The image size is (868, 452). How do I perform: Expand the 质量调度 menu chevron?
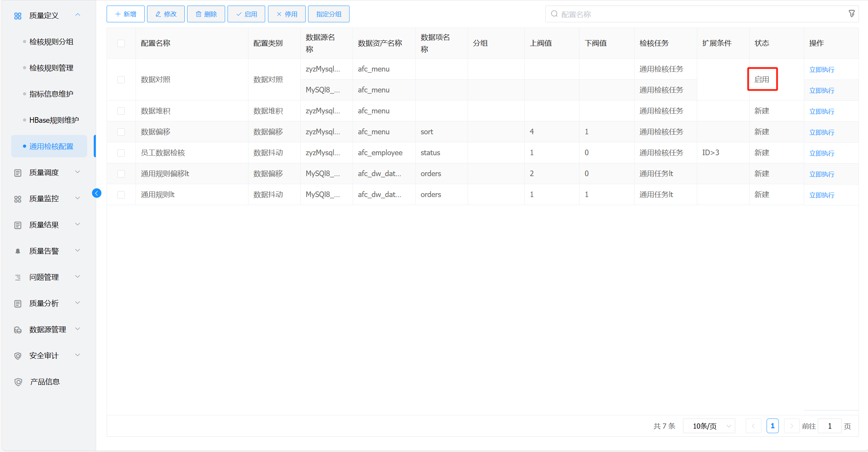(x=78, y=172)
